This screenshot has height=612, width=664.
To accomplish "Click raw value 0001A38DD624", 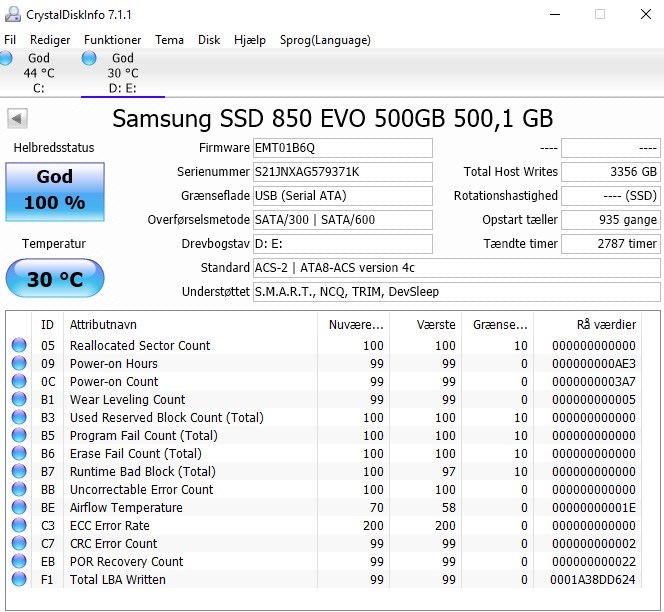I will click(593, 579).
